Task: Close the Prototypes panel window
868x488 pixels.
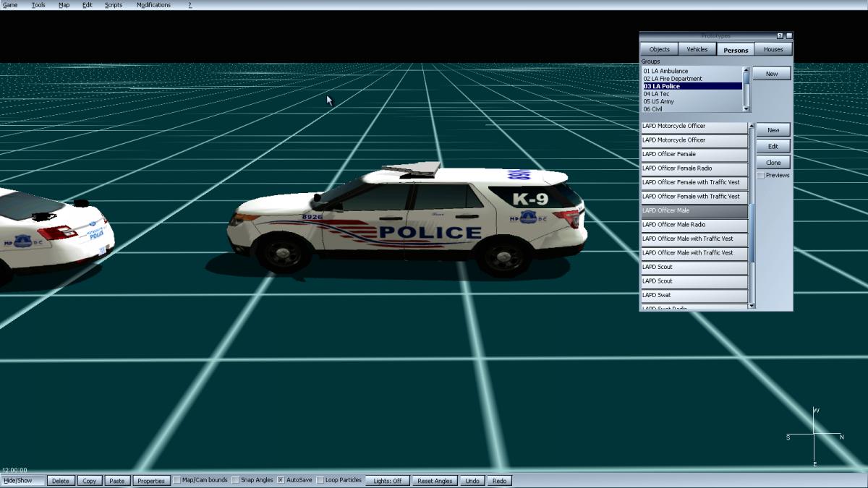Action: 789,35
